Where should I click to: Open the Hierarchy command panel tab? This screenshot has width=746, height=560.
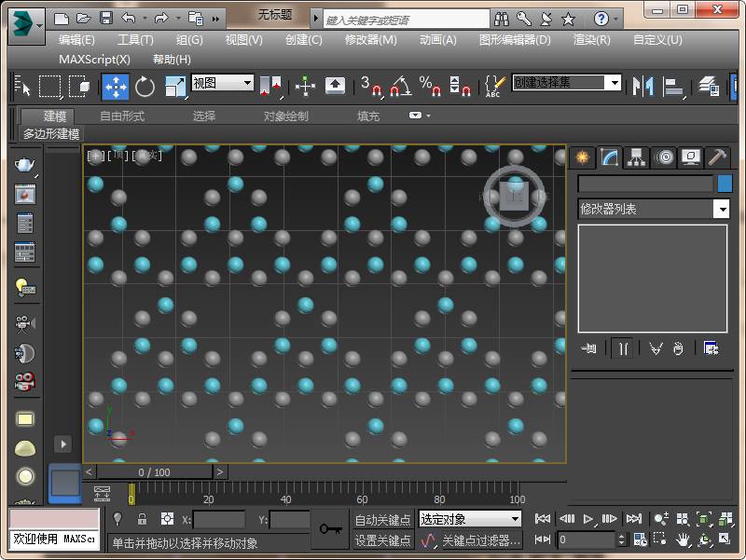(x=637, y=157)
